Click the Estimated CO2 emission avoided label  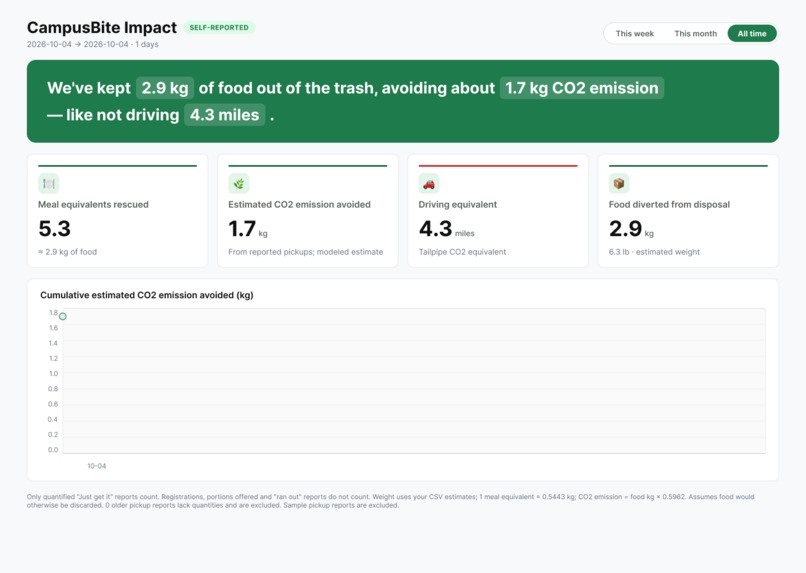[x=299, y=205]
